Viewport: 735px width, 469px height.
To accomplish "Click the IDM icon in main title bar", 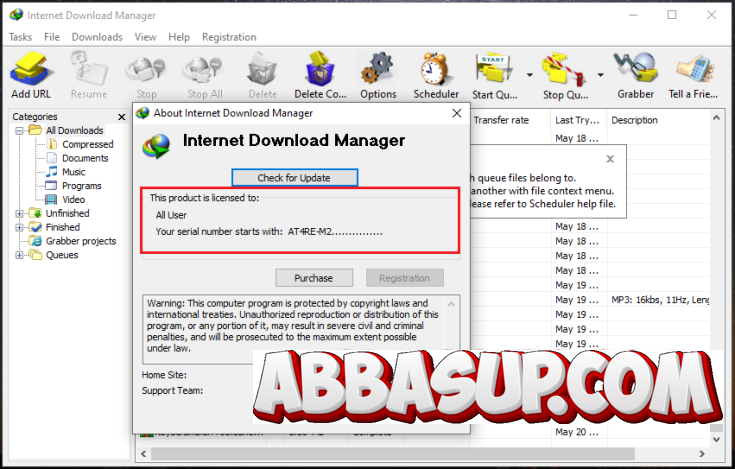I will (16, 15).
